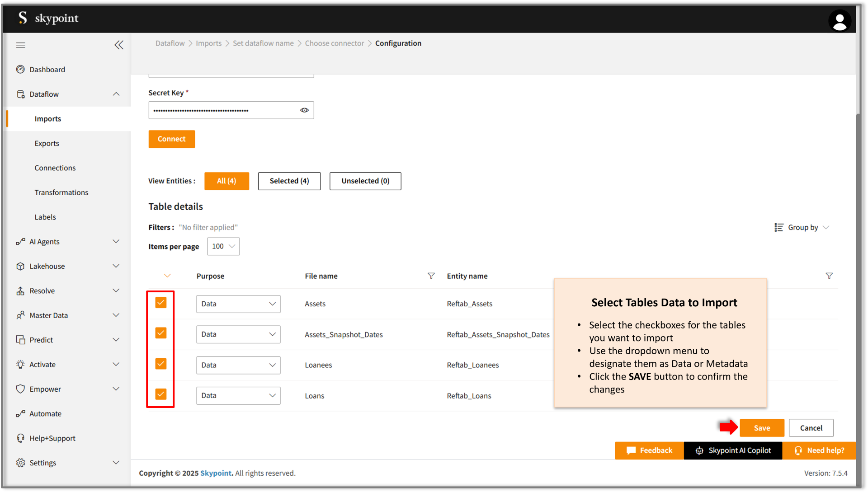
Task: Toggle the Loans table checkbox
Action: 160,394
